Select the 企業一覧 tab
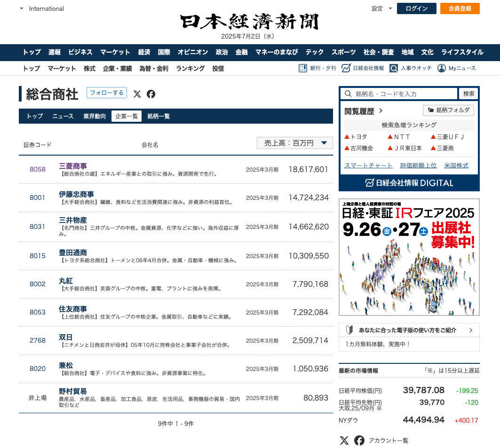The height and width of the screenshot is (448, 500). (127, 116)
